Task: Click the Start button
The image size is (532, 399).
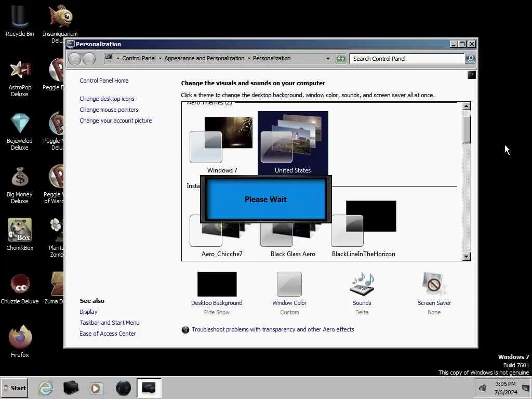Action: pyautogui.click(x=15, y=388)
